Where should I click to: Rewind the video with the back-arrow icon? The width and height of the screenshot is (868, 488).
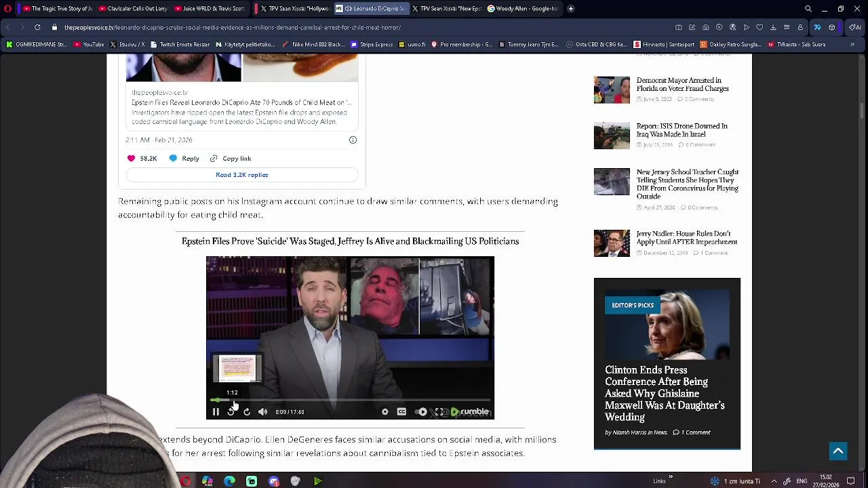[231, 411]
